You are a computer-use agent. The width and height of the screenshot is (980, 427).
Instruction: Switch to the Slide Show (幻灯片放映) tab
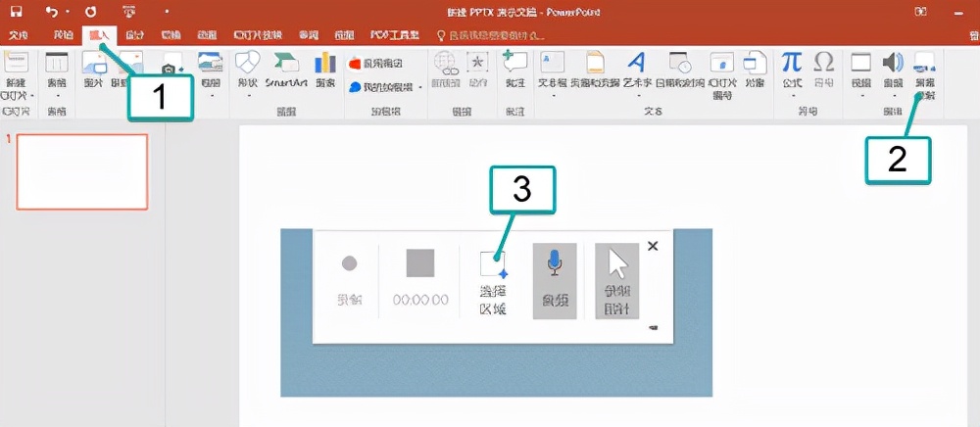(258, 35)
